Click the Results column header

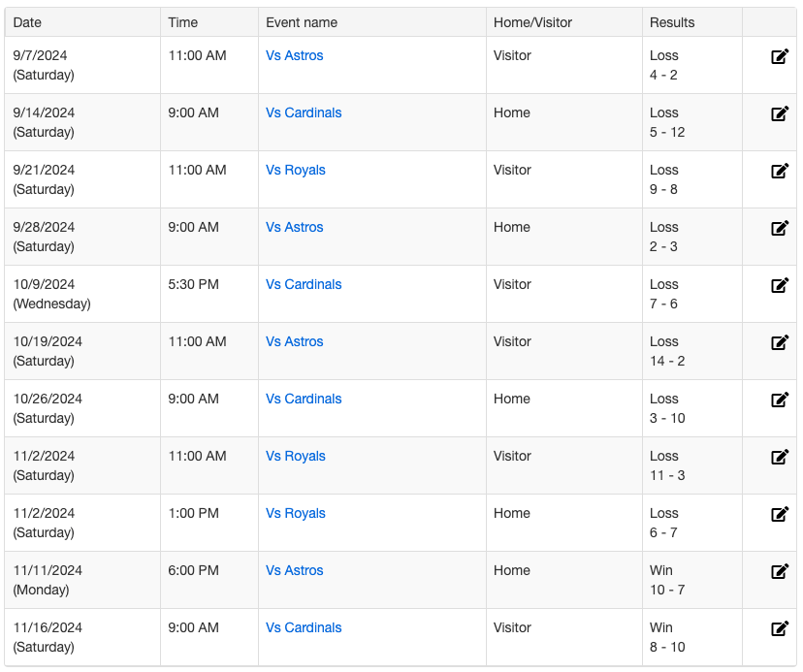(672, 22)
